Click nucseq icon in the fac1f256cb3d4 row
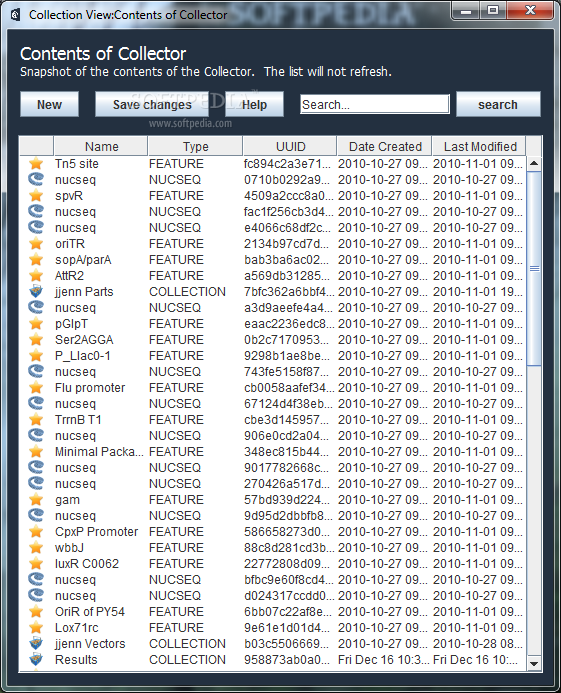This screenshot has width=561, height=693. coord(36,211)
